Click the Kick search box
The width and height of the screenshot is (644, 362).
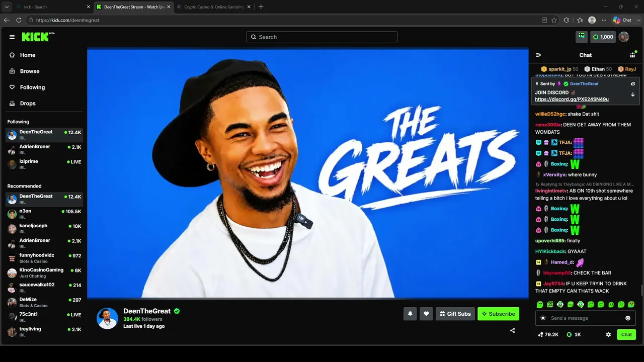point(322,37)
